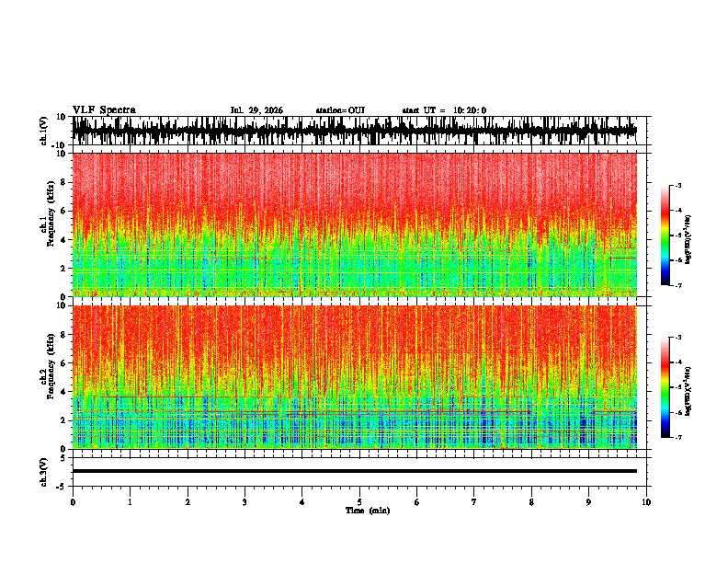Click the ch.2 spectrogram panel

coord(354,377)
